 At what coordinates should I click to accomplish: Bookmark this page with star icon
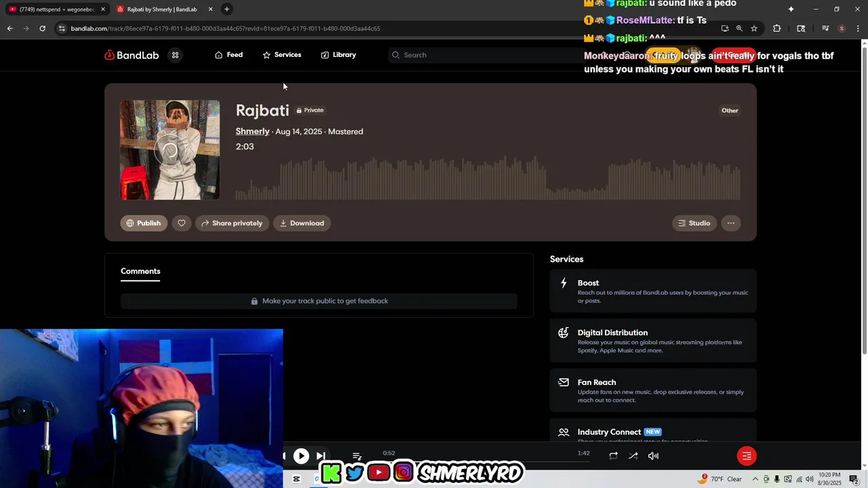tap(754, 28)
